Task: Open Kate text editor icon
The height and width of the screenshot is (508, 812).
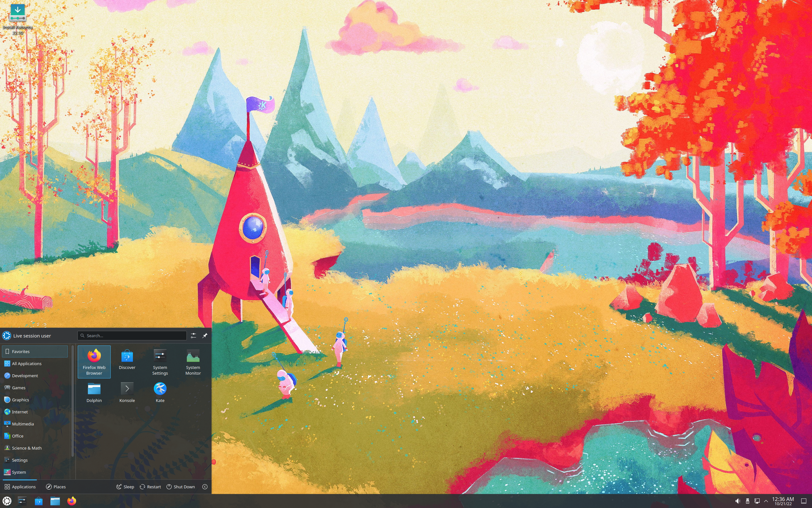Action: tap(160, 392)
